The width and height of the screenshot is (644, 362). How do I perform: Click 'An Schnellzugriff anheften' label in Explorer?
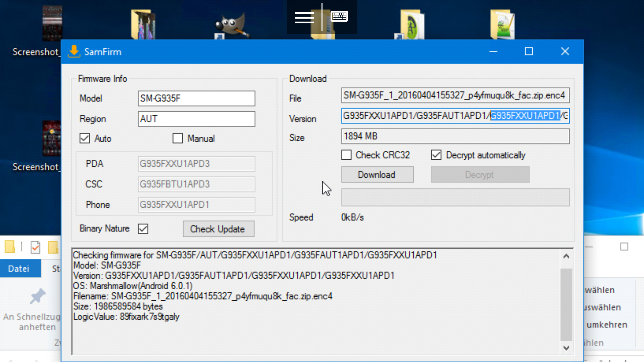pyautogui.click(x=32, y=322)
